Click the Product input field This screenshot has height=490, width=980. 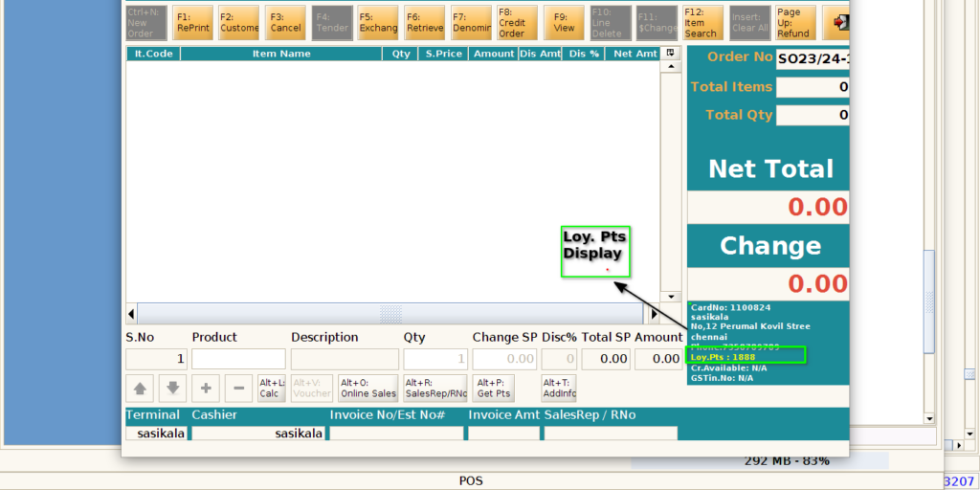238,359
